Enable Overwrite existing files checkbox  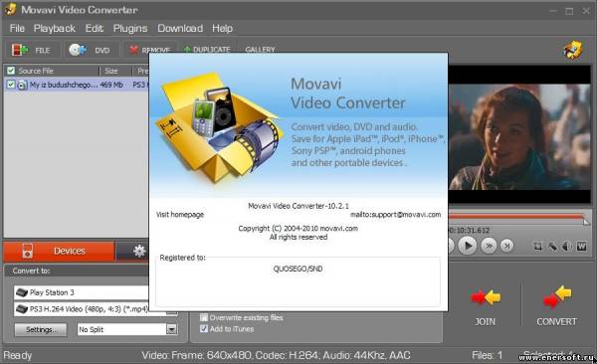tap(204, 317)
